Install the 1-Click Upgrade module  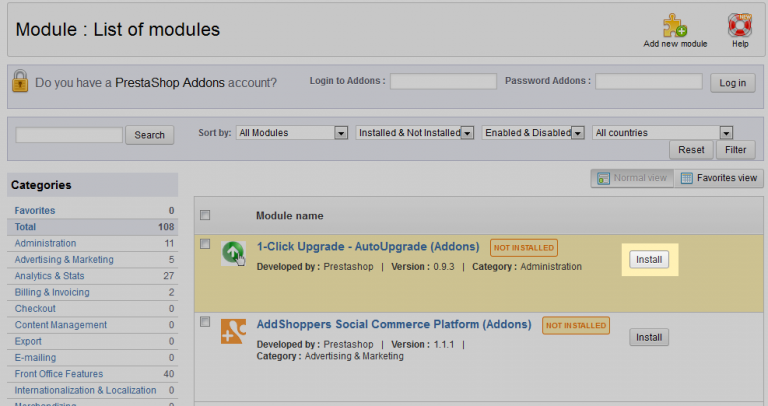[649, 259]
